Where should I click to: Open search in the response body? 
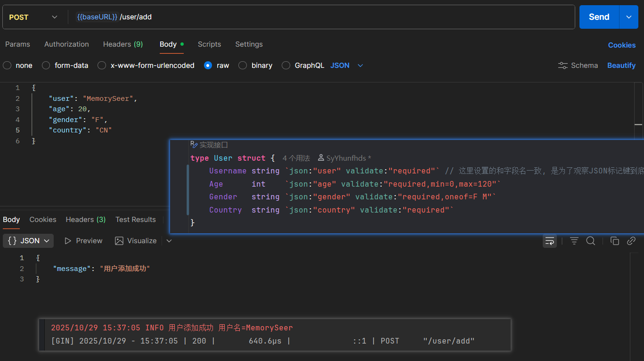[590, 241]
